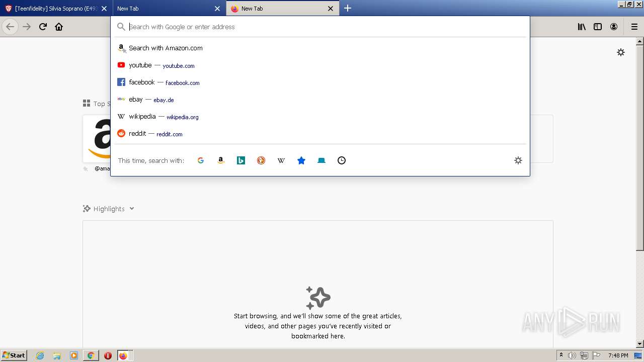Screen dimensions: 644x362
Task: Open a new tab with plus
Action: (348, 8)
